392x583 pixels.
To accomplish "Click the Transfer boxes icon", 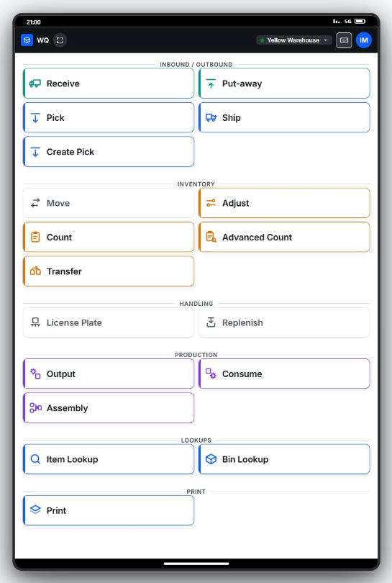I will pos(35,271).
